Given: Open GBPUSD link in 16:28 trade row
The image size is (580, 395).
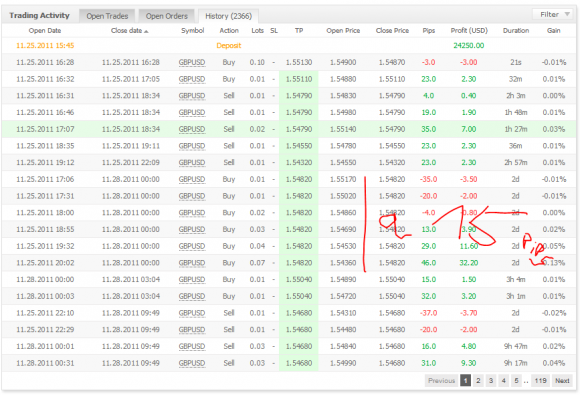Looking at the screenshot, I should pos(192,62).
